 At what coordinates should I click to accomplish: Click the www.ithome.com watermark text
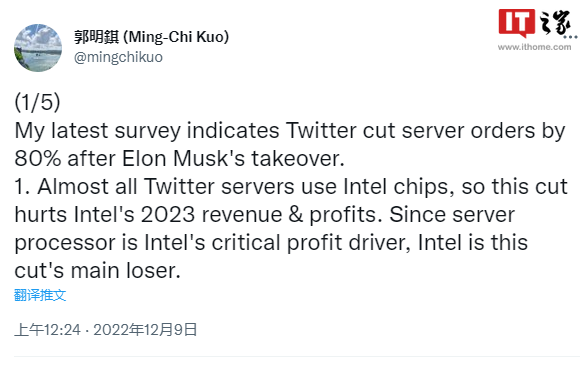535,47
